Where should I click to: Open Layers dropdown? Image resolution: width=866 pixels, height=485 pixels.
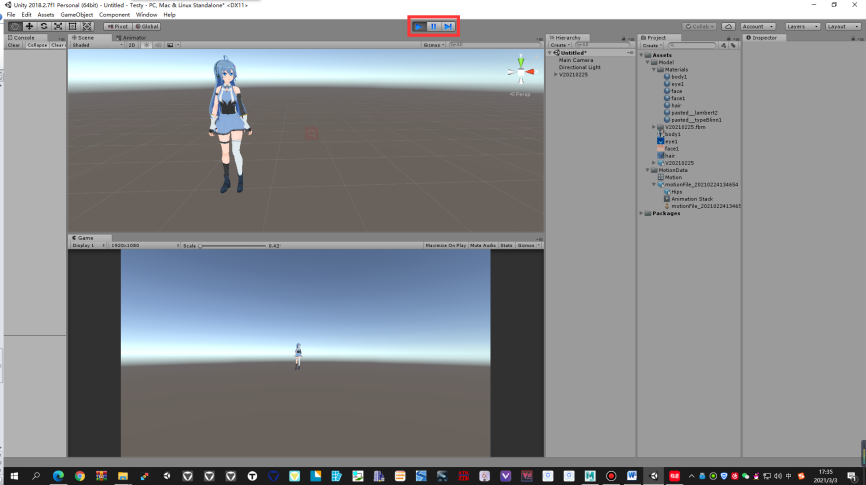(802, 27)
